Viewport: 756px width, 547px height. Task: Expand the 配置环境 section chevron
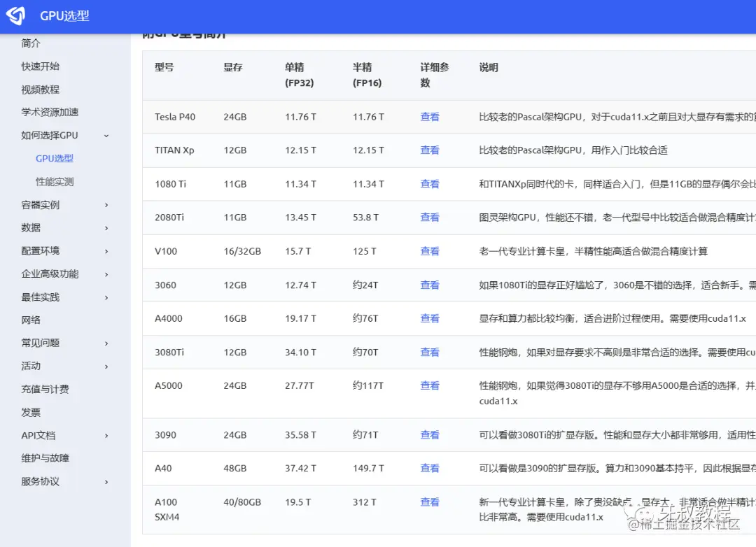pos(106,251)
